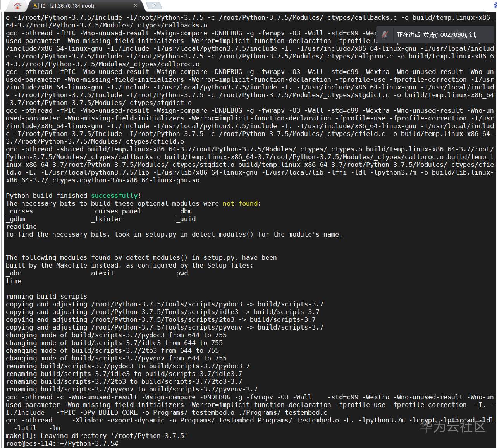Click the "changing mode" 2to3 line
497x448 pixels.
click(112, 350)
